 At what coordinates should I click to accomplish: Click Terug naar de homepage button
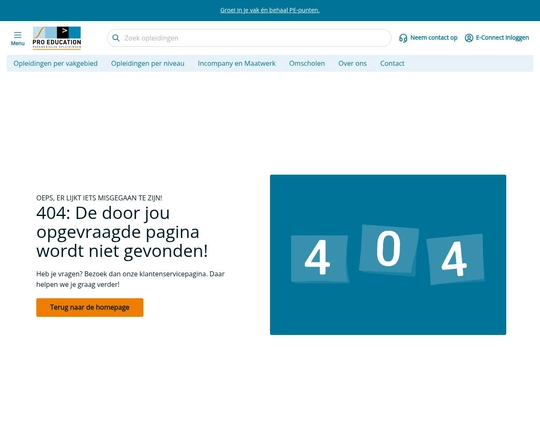90,307
